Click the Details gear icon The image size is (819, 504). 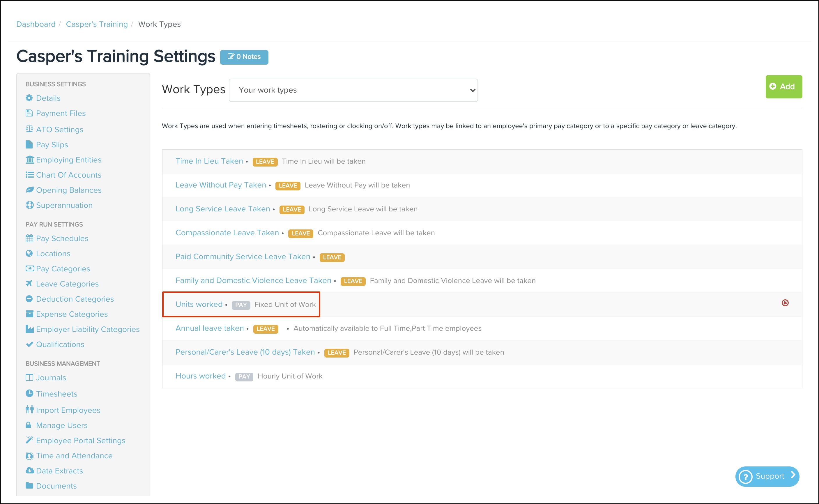tap(29, 98)
